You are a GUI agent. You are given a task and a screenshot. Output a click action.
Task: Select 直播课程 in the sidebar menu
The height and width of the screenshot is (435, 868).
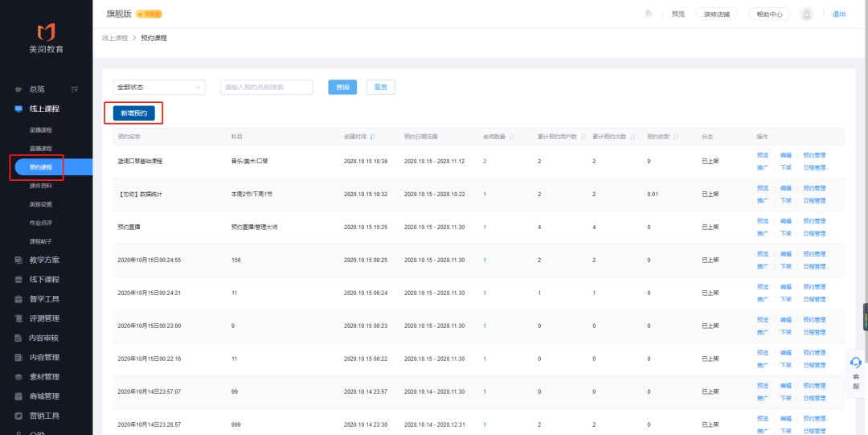click(x=41, y=149)
